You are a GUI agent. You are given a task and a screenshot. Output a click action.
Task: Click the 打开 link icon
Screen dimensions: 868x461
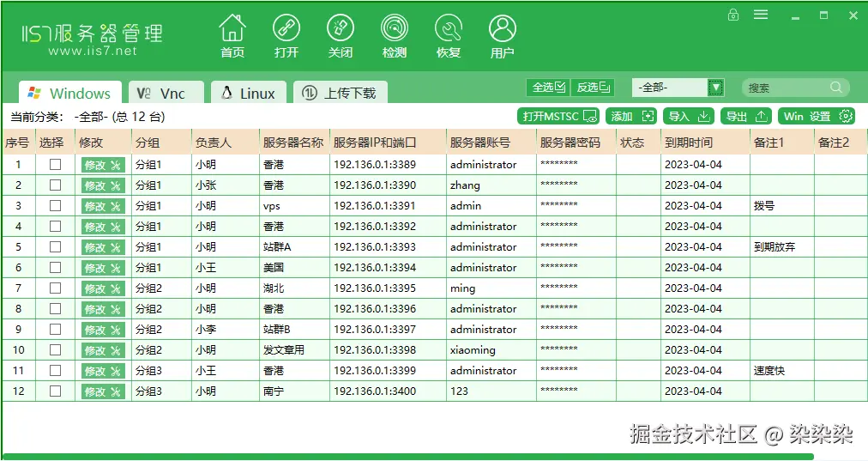(x=286, y=37)
